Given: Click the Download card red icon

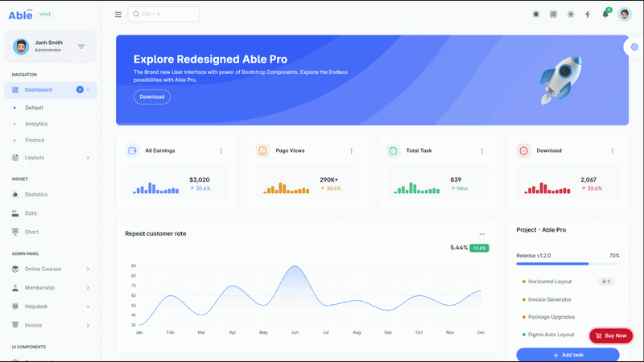Looking at the screenshot, I should pos(523,150).
